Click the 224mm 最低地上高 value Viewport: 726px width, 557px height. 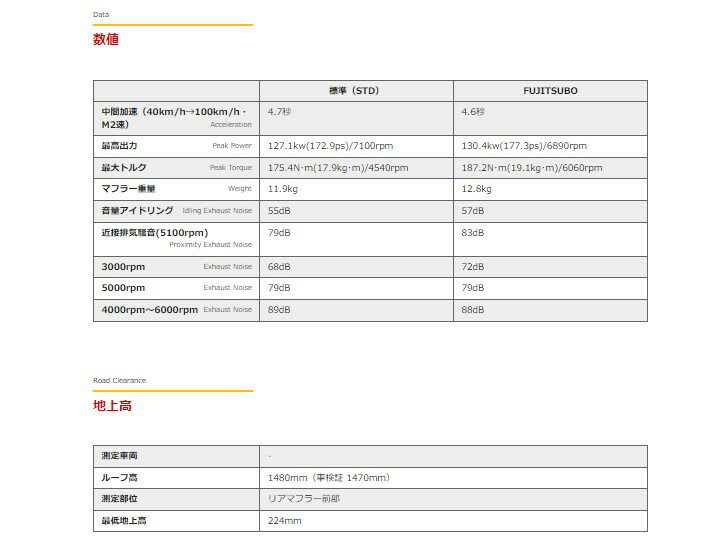click(x=284, y=521)
